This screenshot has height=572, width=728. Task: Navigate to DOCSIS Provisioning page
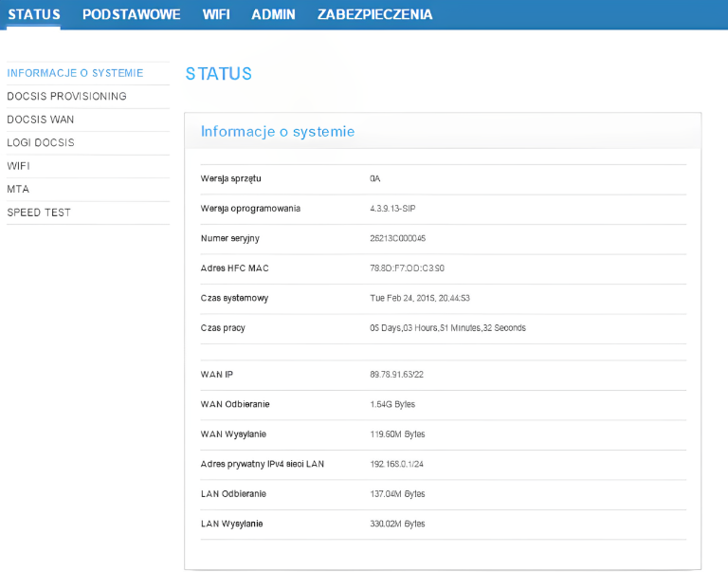(66, 97)
